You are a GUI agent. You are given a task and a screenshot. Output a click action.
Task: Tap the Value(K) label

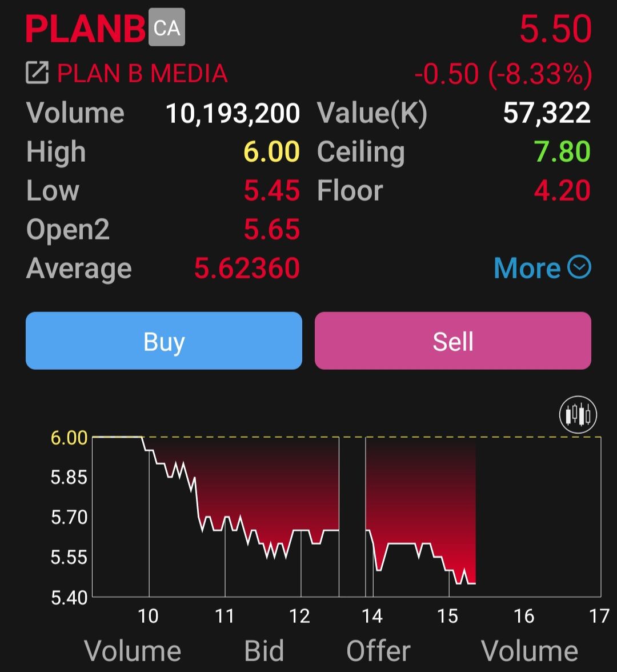372,114
